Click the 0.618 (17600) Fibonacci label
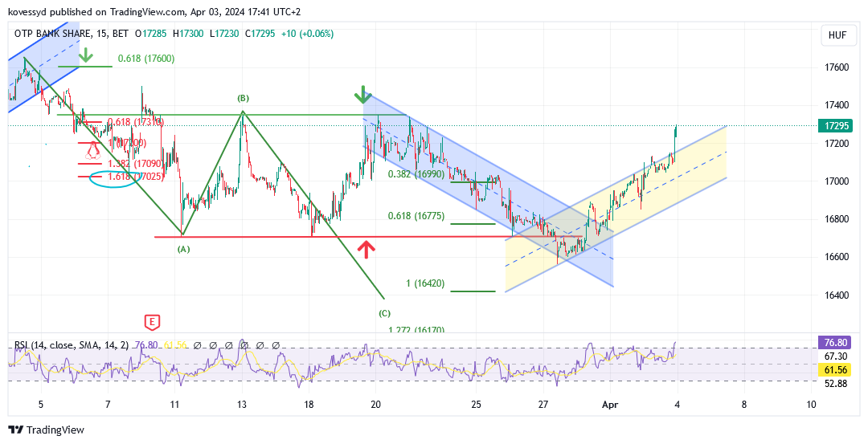 pyautogui.click(x=146, y=58)
